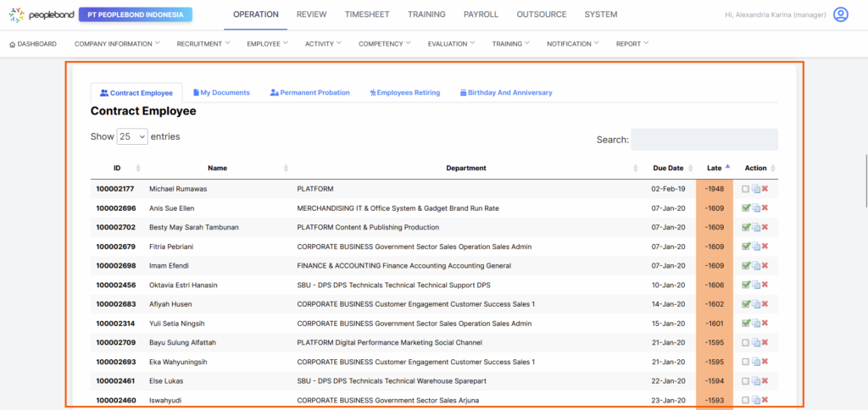868x410 pixels.
Task: Switch to the My Documents tab
Action: click(221, 92)
